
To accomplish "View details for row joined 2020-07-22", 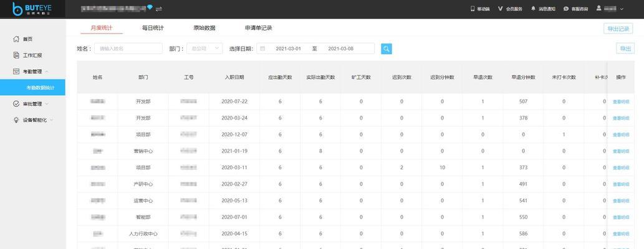I will pyautogui.click(x=620, y=101).
